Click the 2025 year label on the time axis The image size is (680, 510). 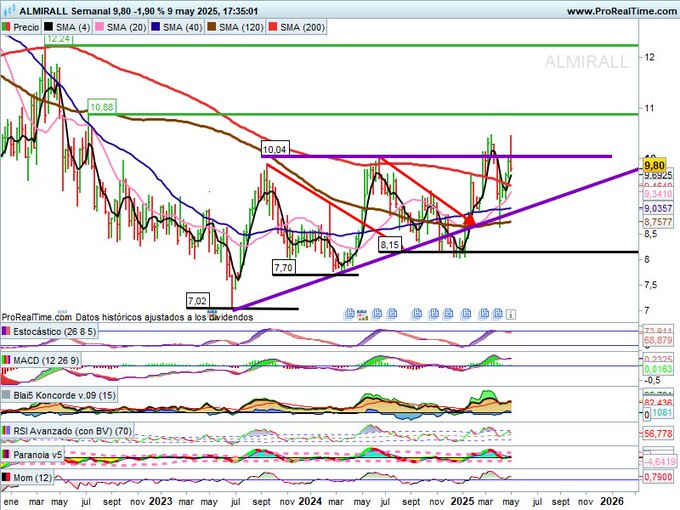click(462, 501)
